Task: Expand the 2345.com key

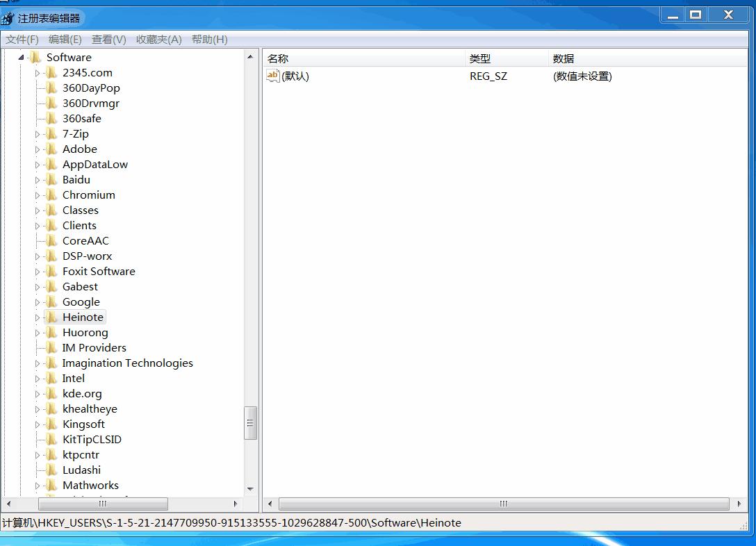Action: point(37,73)
